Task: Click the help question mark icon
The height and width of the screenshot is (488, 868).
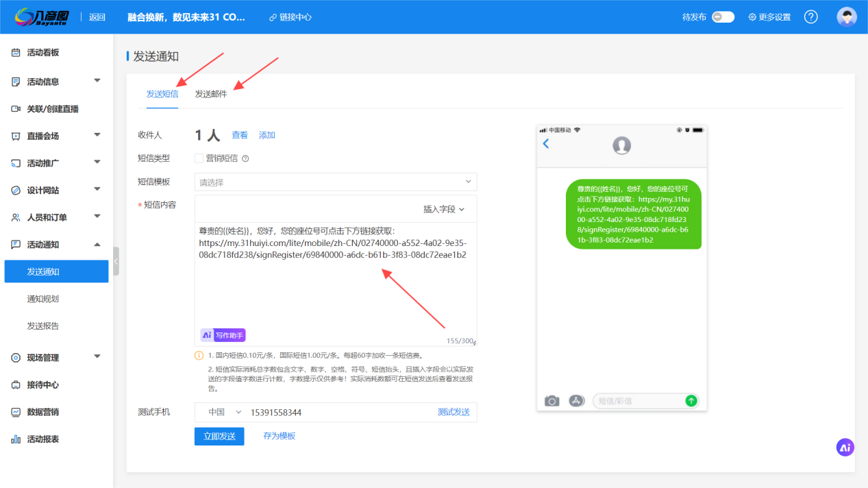Action: pyautogui.click(x=810, y=17)
